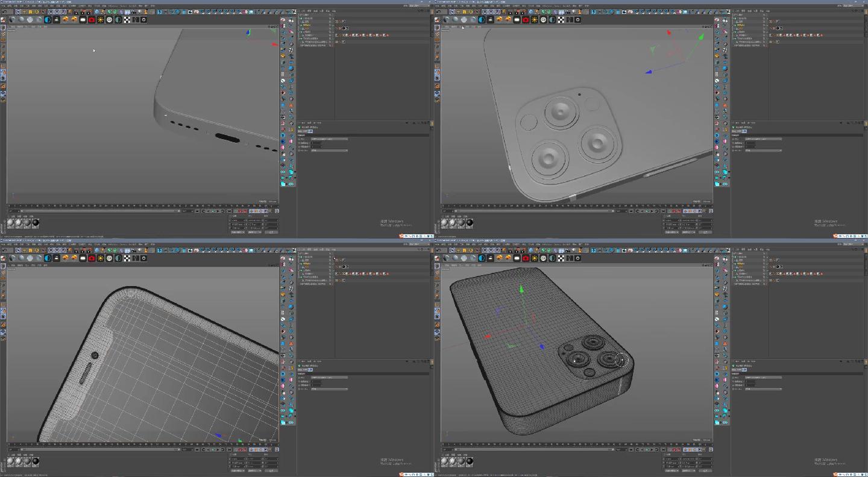Click the orange cone palette icon in the charging-port view window
Viewport: 868px width, 477px height.
coord(291,105)
